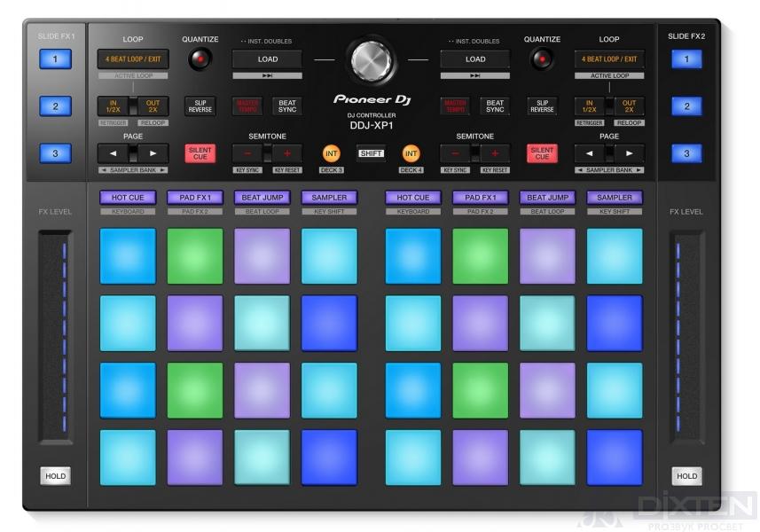
Task: Trigger left deck OUT 2X loop button
Action: 153,106
